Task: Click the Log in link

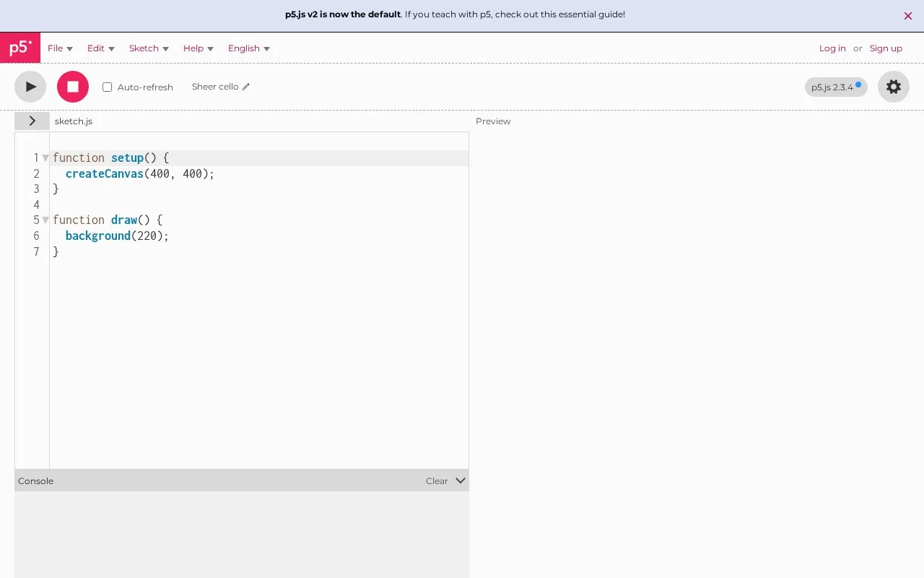Action: 832,48
